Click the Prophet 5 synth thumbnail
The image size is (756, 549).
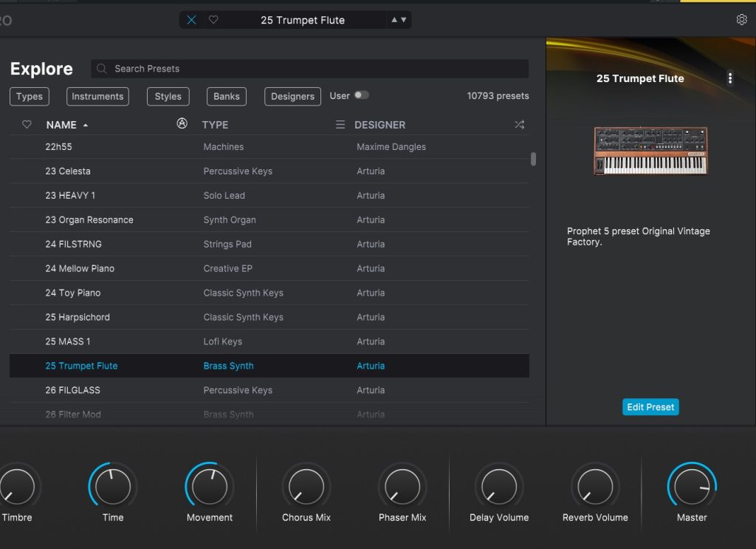650,151
